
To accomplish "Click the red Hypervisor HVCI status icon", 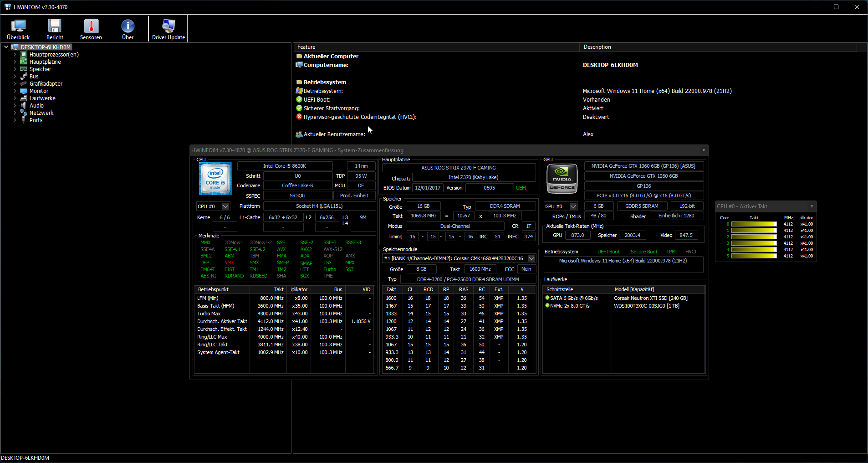I will 299,117.
